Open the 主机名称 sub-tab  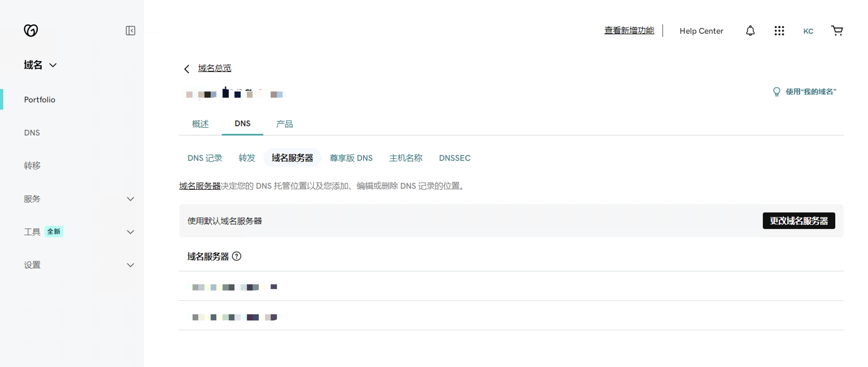pyautogui.click(x=406, y=158)
